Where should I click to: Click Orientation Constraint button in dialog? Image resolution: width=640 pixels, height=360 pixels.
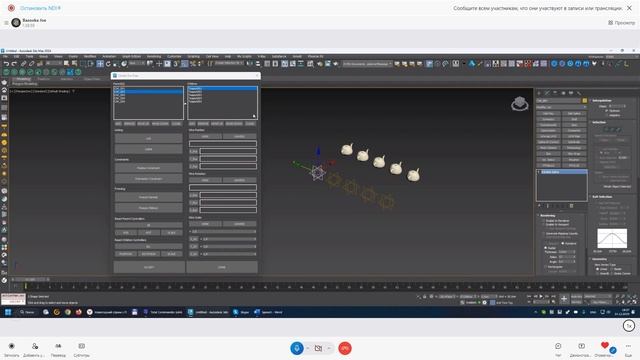pos(149,179)
